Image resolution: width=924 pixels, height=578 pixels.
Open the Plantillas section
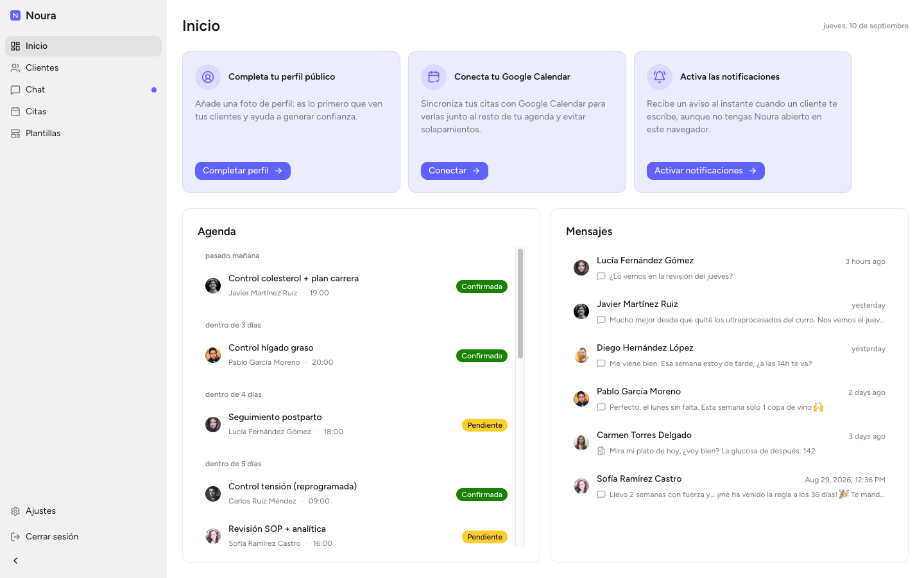point(83,134)
